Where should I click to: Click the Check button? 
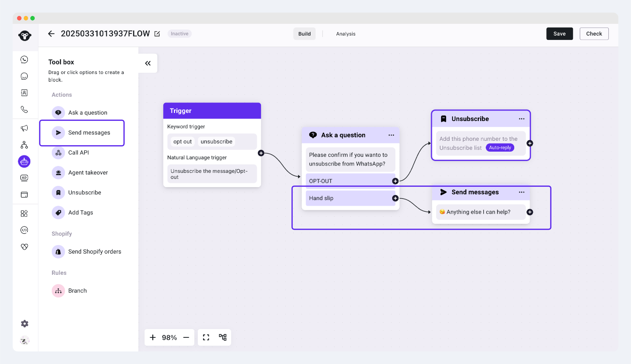click(594, 34)
